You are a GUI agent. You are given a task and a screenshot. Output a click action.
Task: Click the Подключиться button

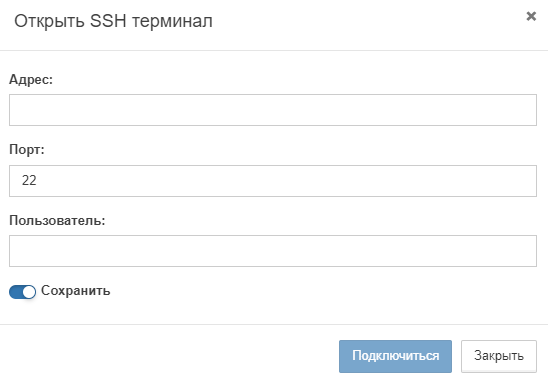(395, 356)
